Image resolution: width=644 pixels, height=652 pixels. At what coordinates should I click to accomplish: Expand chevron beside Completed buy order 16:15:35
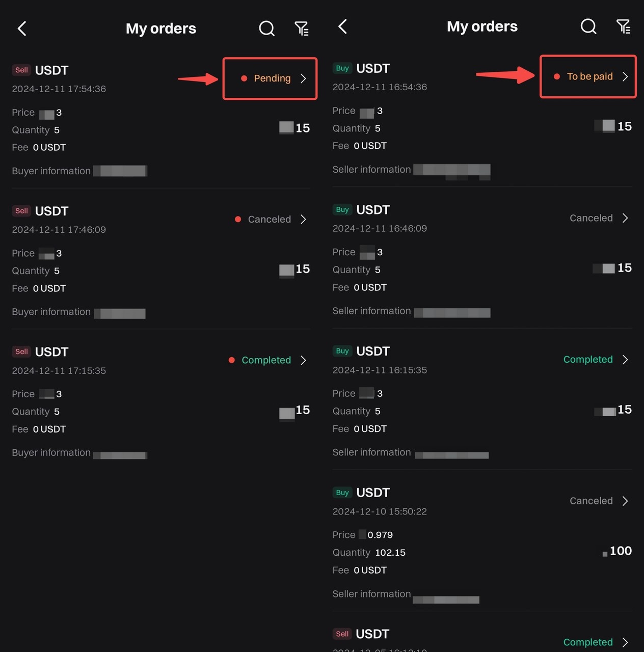point(625,360)
